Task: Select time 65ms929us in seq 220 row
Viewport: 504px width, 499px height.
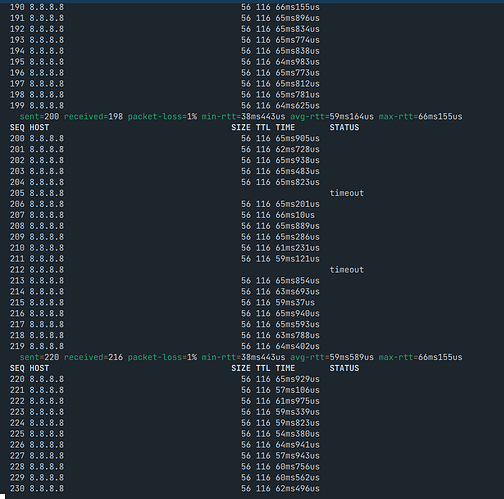Action: coord(297,379)
